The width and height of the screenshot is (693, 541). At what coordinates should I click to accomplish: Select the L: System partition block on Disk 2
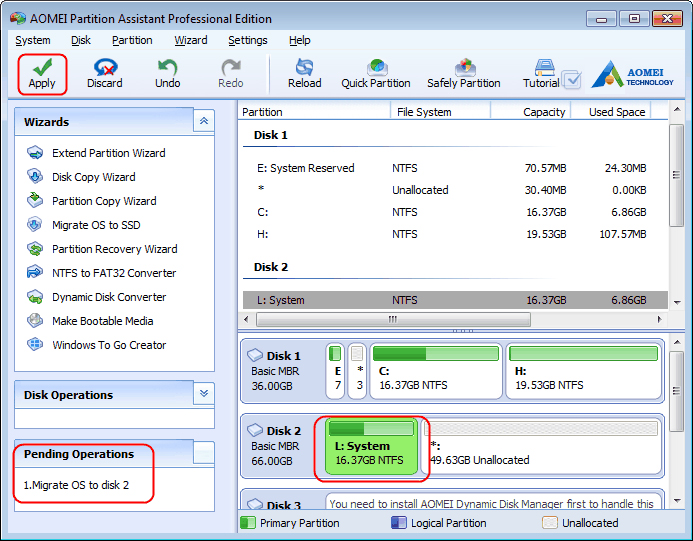coord(371,446)
